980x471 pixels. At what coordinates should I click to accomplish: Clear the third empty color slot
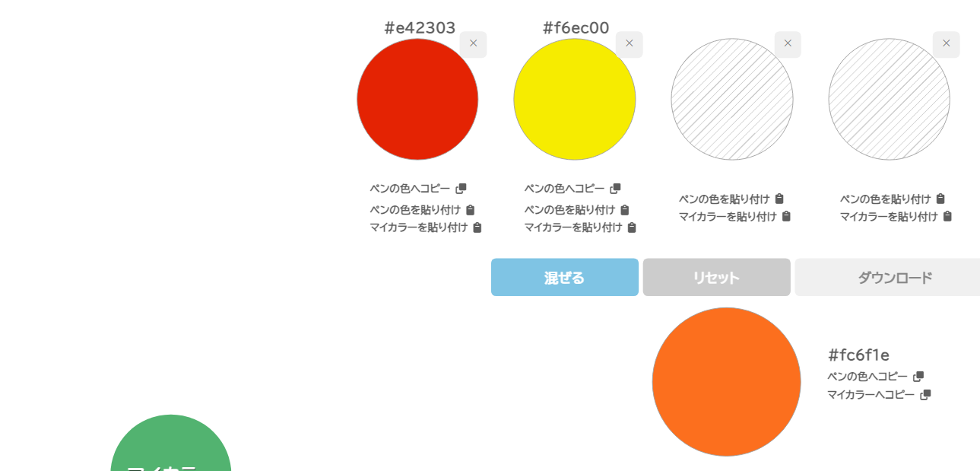(788, 44)
